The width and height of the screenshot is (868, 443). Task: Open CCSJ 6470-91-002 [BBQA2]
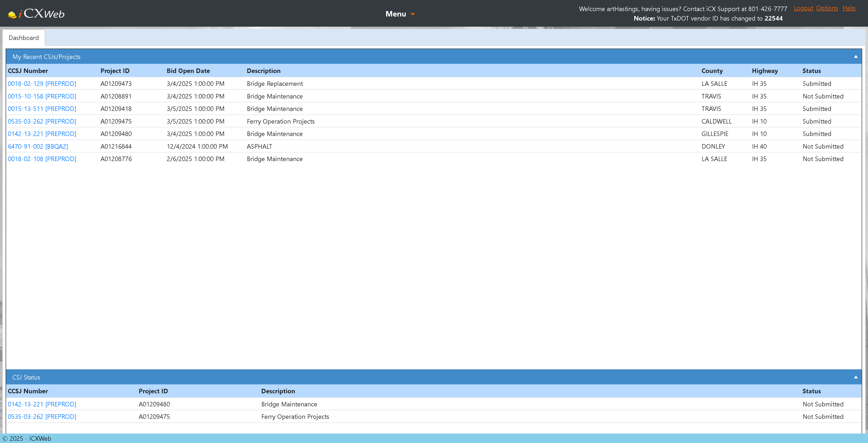(x=38, y=146)
